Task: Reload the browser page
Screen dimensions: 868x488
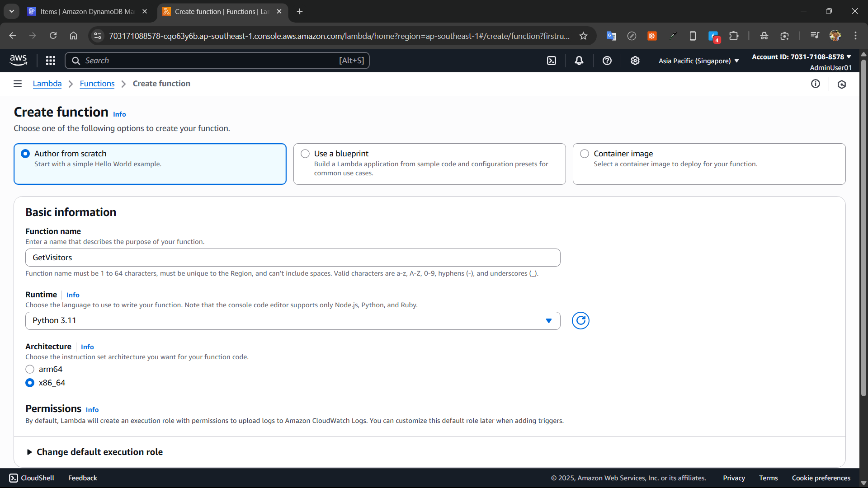Action: tap(53, 36)
